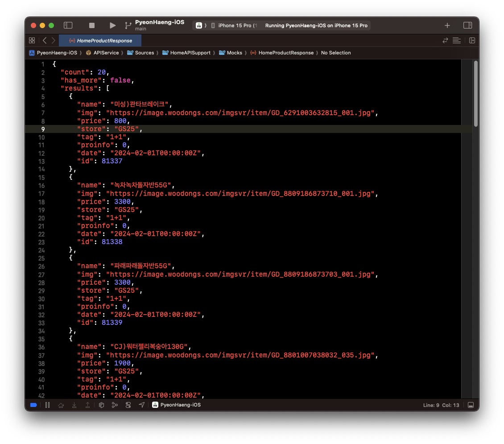Screen dimensions: 504x444
Task: Click the GD_8801007038032_035.jpg image URL
Action: click(240, 355)
